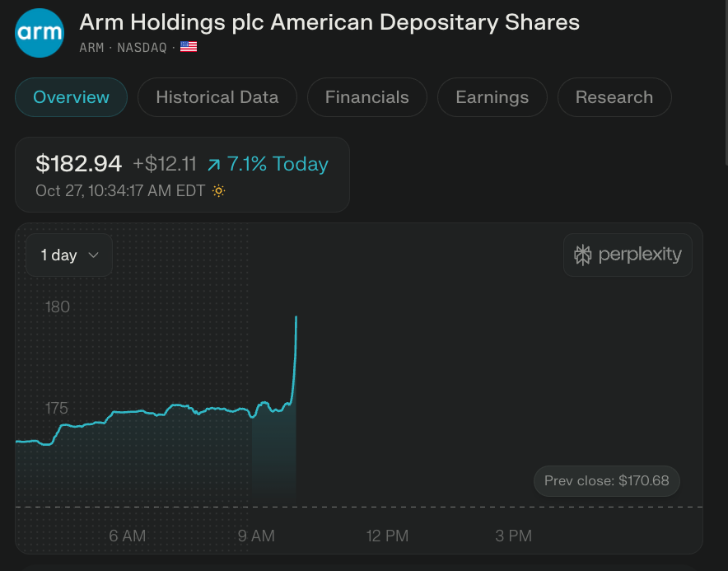This screenshot has width=728, height=571.
Task: Select the Overview tab
Action: (x=71, y=97)
